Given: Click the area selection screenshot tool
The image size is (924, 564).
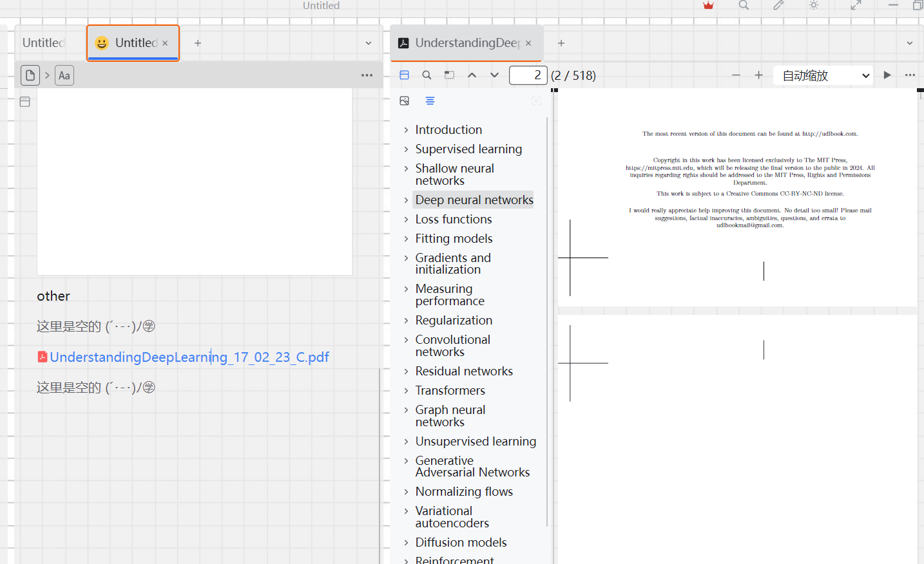Looking at the screenshot, I should tap(449, 75).
